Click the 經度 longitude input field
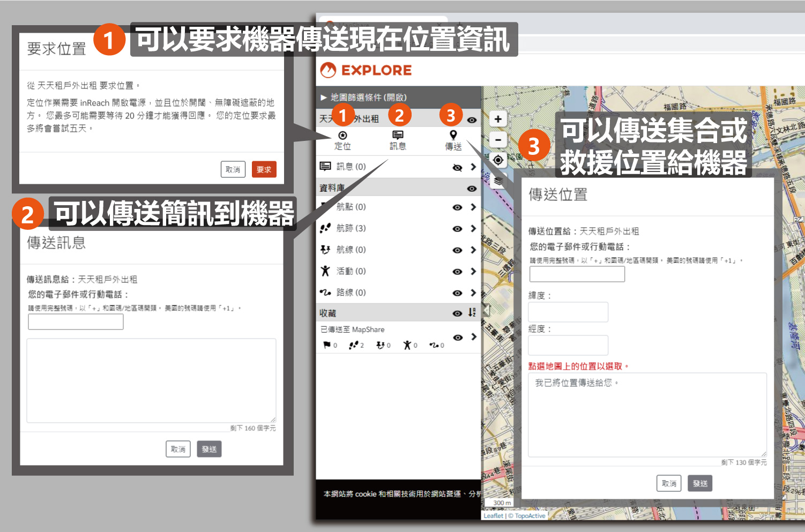805x532 pixels. (568, 345)
